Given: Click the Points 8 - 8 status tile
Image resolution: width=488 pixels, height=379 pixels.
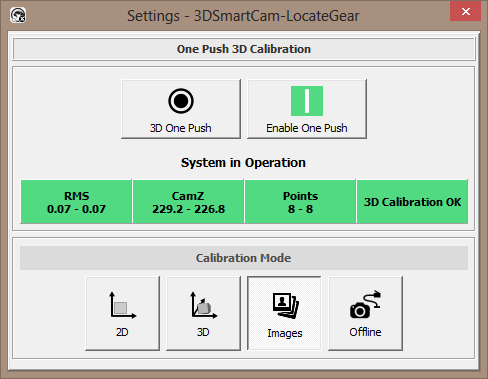Looking at the screenshot, I should [300, 202].
